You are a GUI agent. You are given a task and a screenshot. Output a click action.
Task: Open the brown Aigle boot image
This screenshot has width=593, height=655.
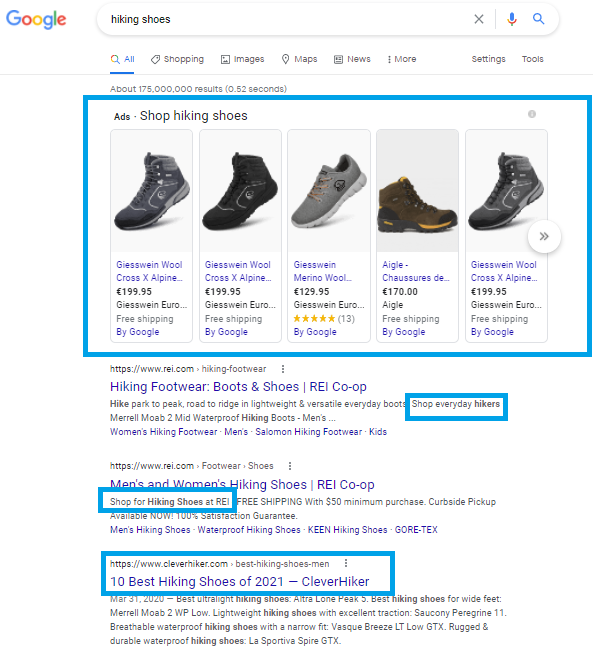pos(418,191)
